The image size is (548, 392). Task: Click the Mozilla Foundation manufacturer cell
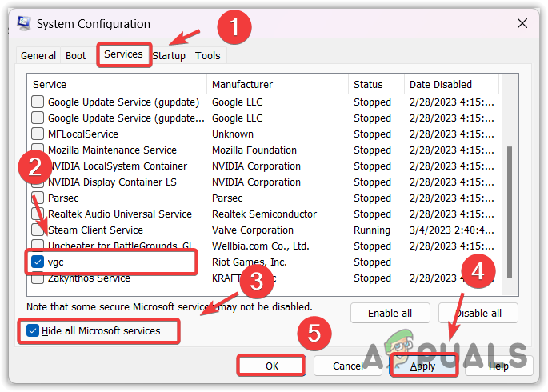click(254, 150)
